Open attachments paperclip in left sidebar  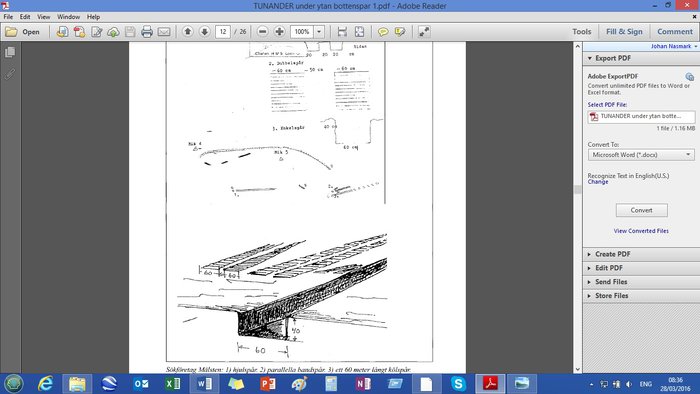coord(10,74)
